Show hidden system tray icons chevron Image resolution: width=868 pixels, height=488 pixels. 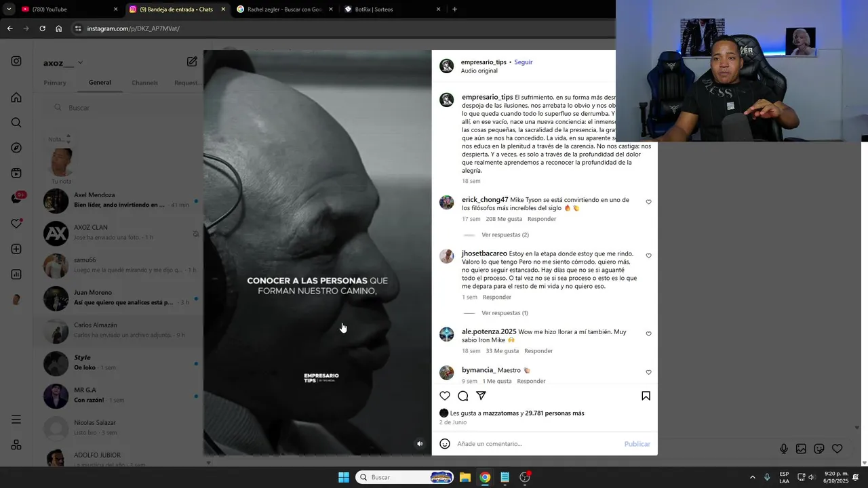click(752, 477)
